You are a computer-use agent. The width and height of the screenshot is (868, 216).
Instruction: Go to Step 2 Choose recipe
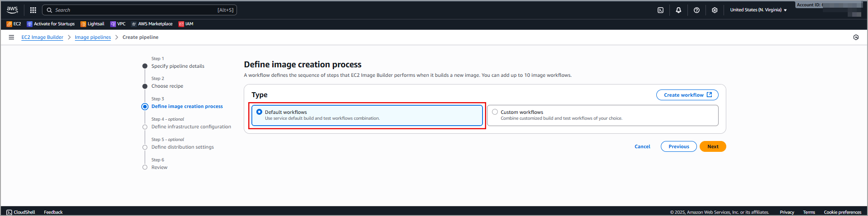(x=167, y=86)
